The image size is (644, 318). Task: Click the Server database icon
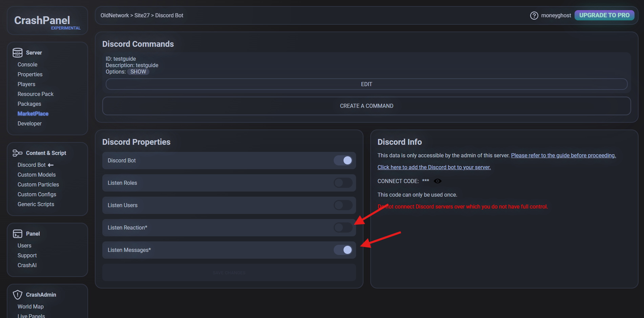click(18, 53)
